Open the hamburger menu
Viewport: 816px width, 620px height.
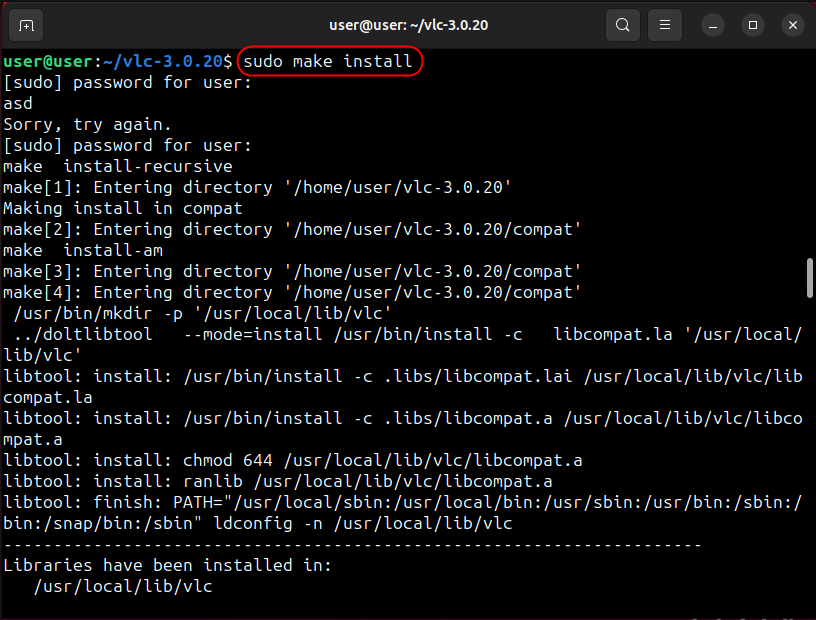[665, 25]
